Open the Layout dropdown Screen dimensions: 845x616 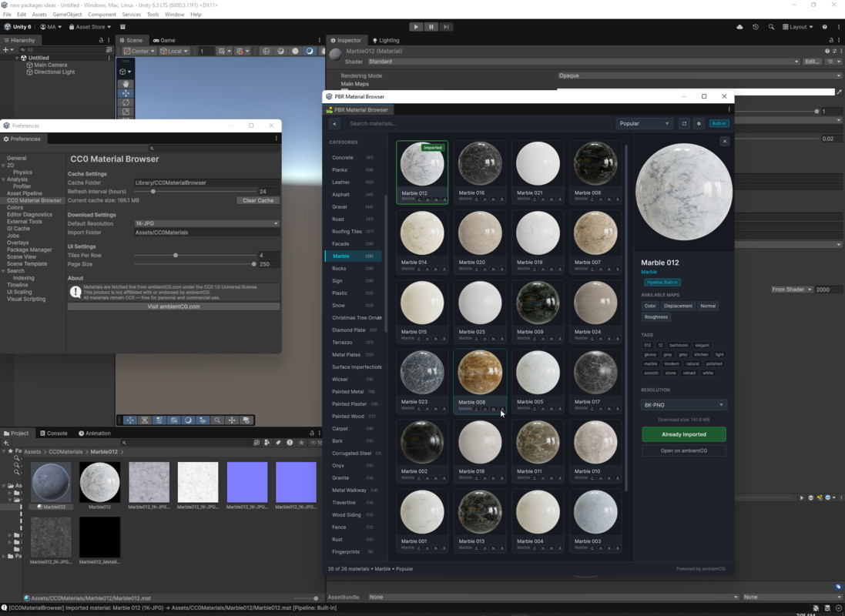pyautogui.click(x=797, y=27)
